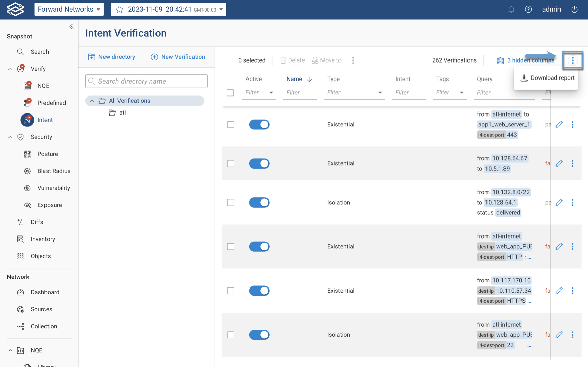Check the select-all checkbox above the list
588x367 pixels.
pyautogui.click(x=231, y=92)
